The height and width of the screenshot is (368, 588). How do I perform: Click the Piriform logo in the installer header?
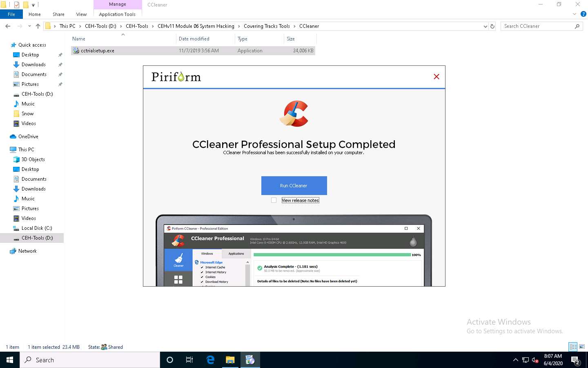click(176, 77)
